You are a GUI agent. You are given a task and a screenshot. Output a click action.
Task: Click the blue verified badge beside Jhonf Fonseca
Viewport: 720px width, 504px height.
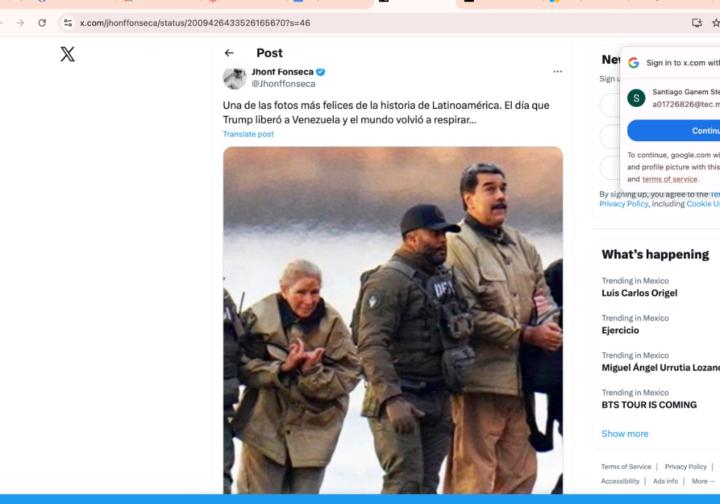[x=321, y=72]
